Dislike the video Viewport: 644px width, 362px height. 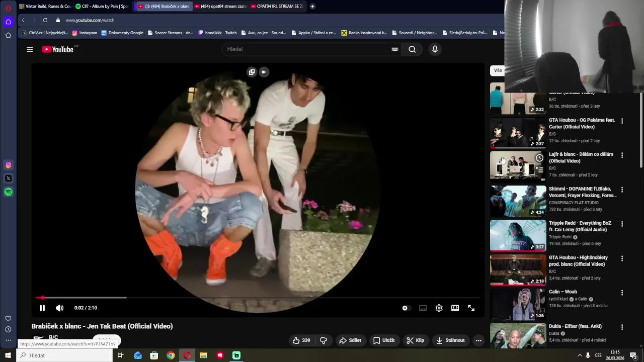(324, 340)
